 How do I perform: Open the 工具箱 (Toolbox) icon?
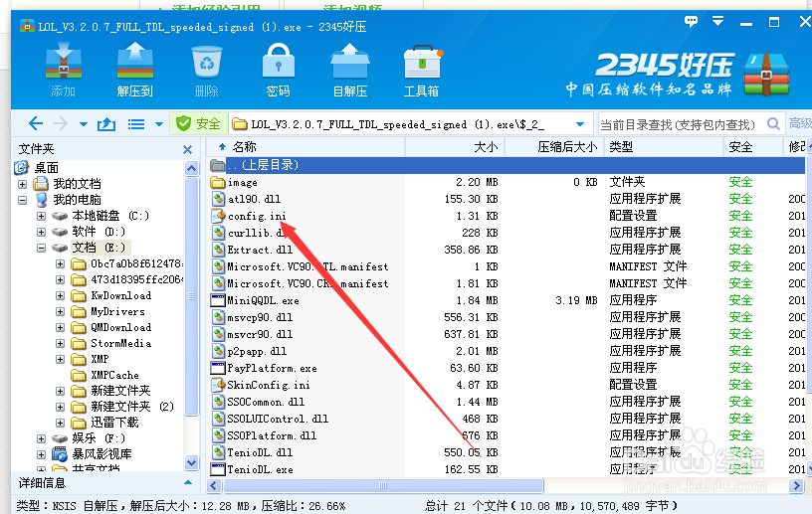422,70
